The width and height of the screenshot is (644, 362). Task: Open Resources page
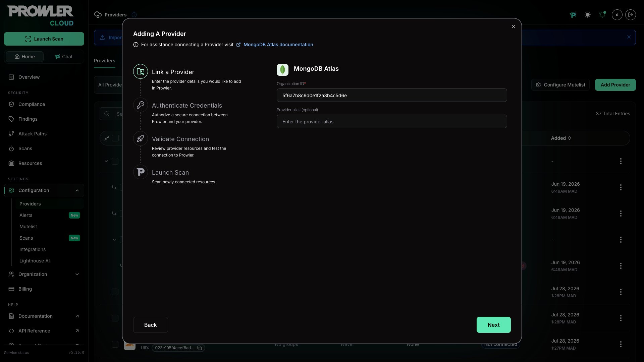click(44, 163)
